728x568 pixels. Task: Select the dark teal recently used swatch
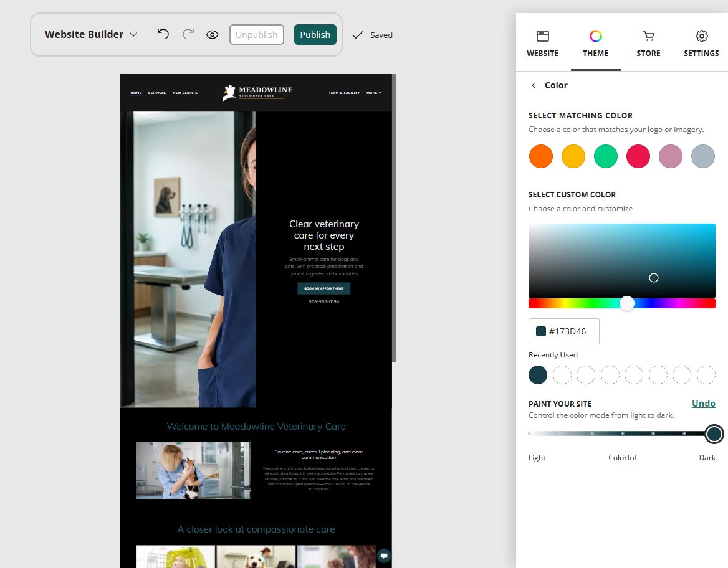[538, 375]
